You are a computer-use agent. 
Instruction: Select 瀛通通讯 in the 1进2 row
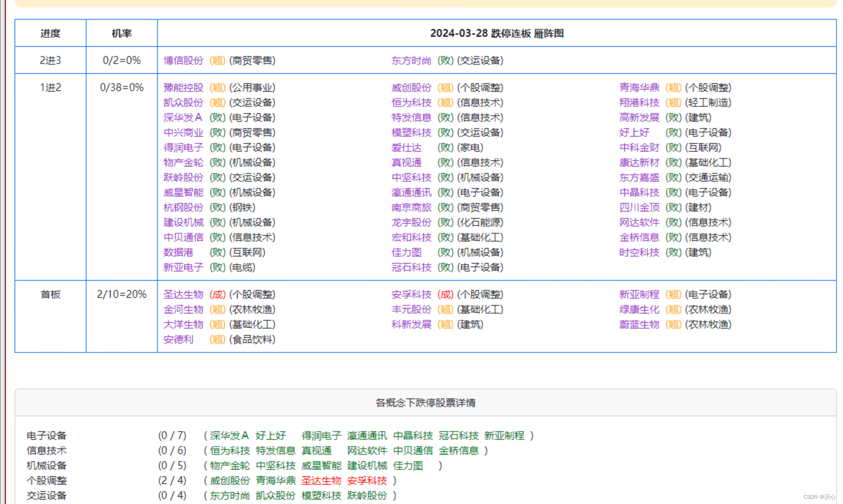[411, 193]
